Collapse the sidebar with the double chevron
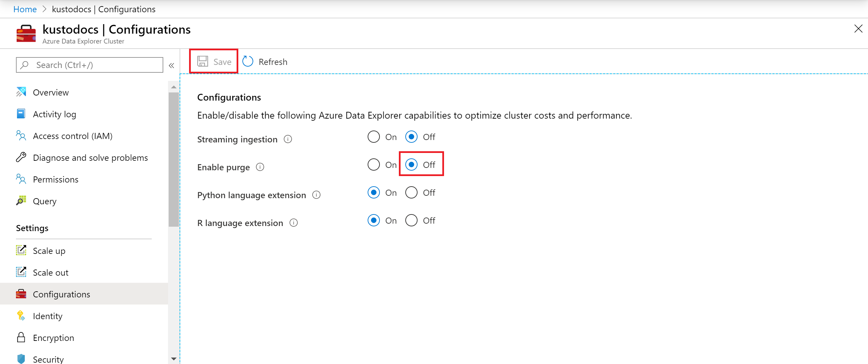Screen dimensions: 868x364 (171, 65)
